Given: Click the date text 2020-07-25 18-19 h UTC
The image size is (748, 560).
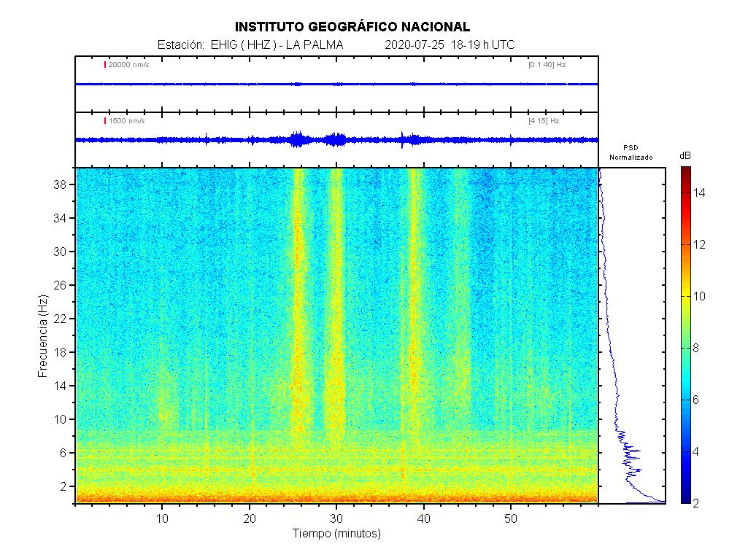Looking at the screenshot, I should point(450,45).
